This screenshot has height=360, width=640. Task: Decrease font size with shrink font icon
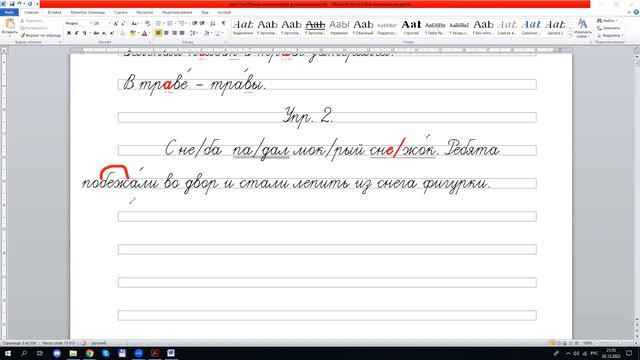coord(123,24)
